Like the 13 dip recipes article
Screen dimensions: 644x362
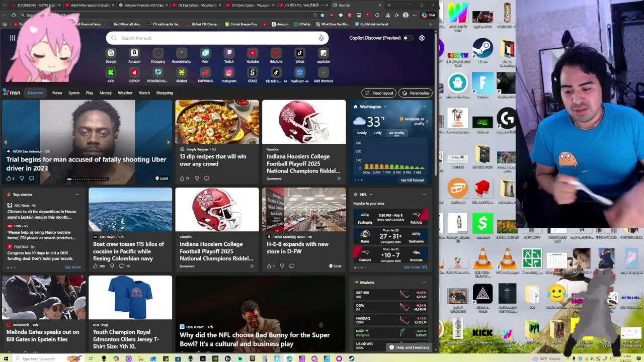point(182,178)
